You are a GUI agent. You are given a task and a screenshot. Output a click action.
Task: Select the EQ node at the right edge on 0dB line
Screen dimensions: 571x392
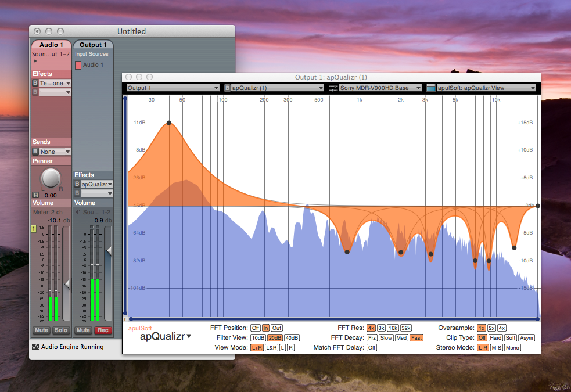point(538,206)
